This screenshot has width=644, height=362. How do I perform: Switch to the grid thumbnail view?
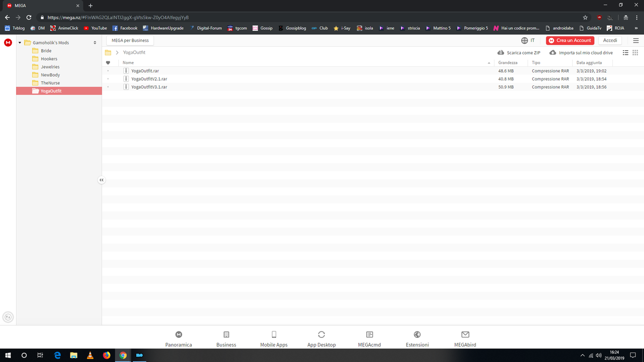coord(635,53)
